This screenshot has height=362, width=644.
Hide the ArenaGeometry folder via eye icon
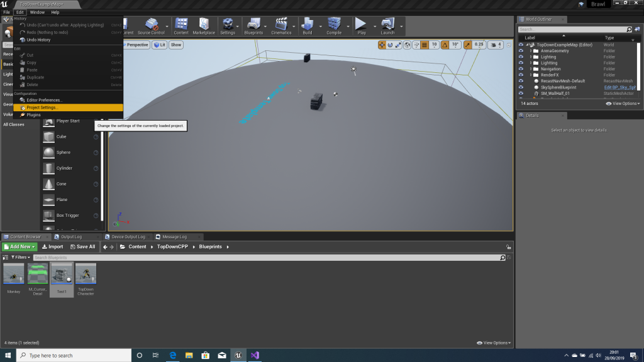tap(521, 51)
